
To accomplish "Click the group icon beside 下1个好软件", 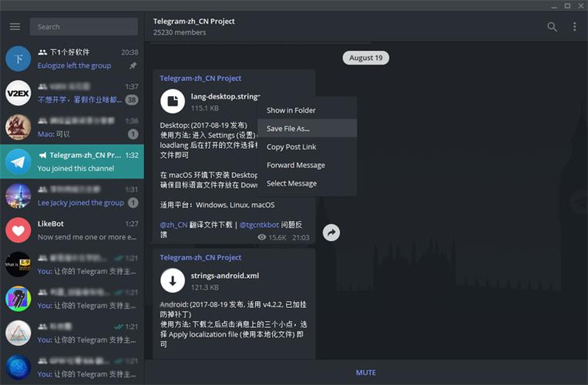I will point(42,52).
